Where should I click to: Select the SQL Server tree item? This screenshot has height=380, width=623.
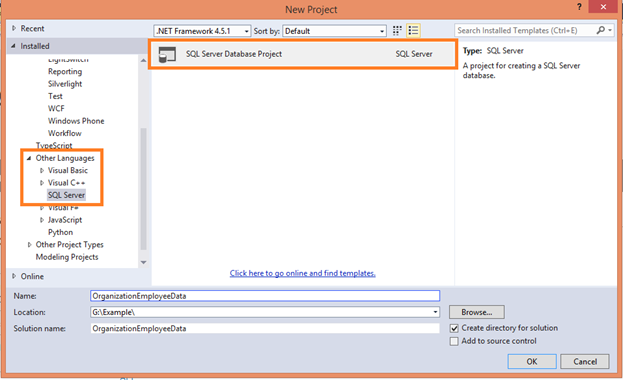(x=66, y=195)
